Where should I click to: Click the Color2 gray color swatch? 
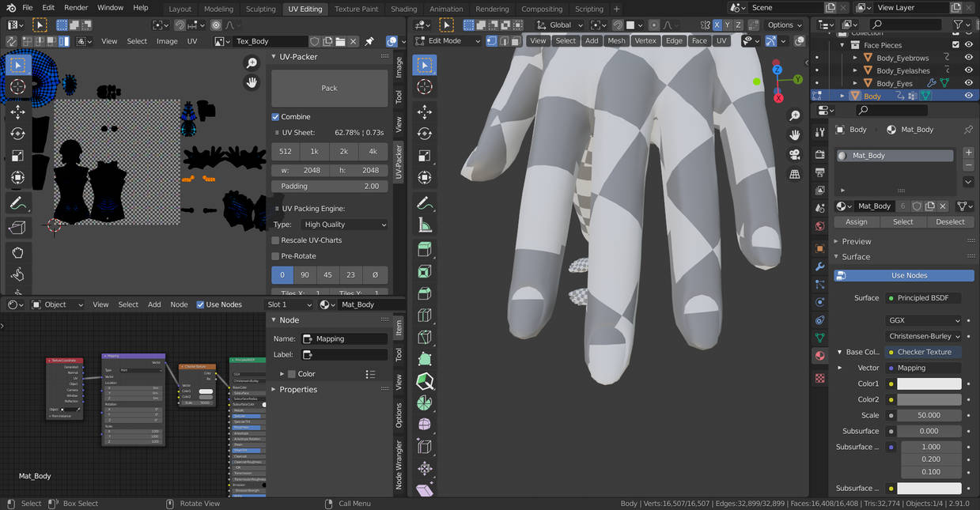tap(929, 399)
